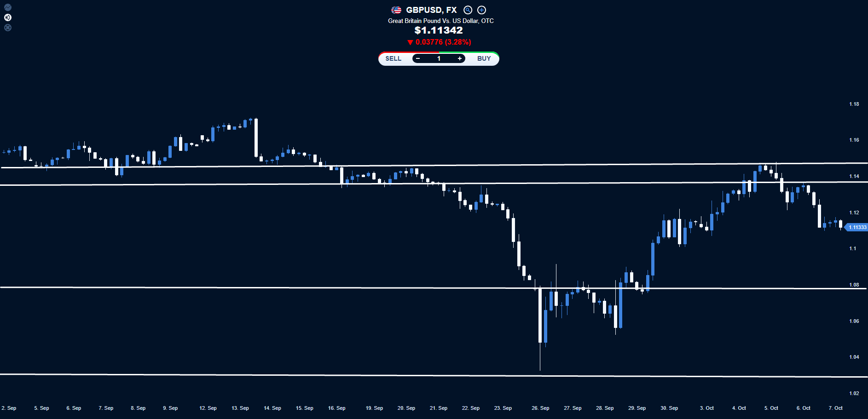Click the 1.08 price axis label
The width and height of the screenshot is (868, 419).
click(x=854, y=285)
